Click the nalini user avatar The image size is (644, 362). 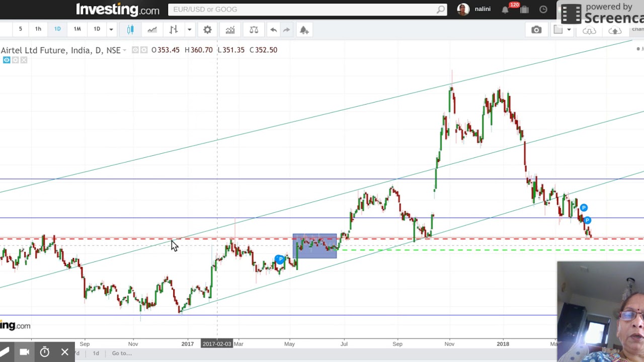point(463,9)
